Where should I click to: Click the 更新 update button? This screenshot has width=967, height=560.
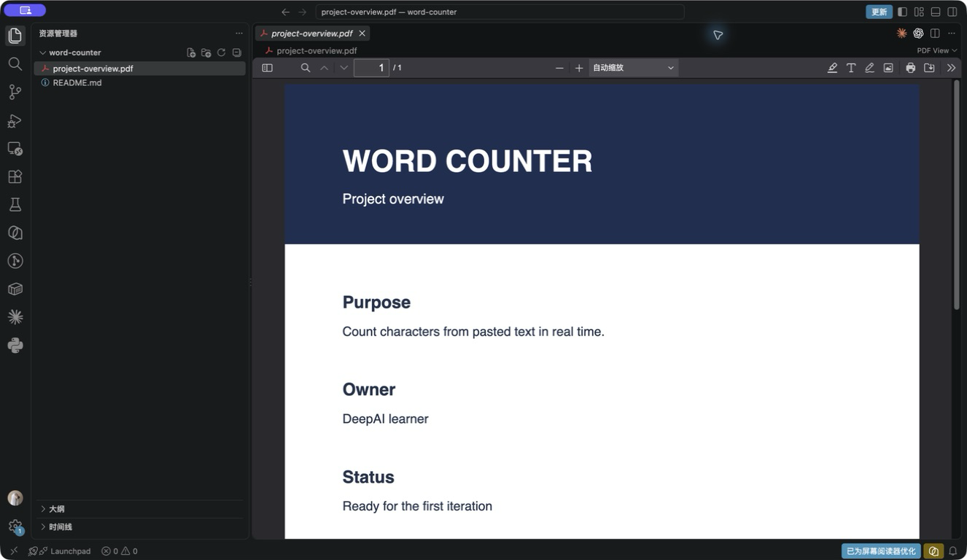pos(879,12)
